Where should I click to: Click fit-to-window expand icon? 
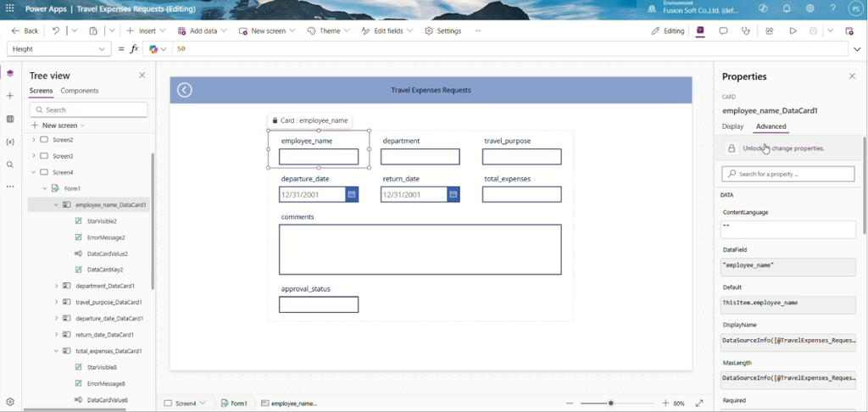click(x=699, y=404)
